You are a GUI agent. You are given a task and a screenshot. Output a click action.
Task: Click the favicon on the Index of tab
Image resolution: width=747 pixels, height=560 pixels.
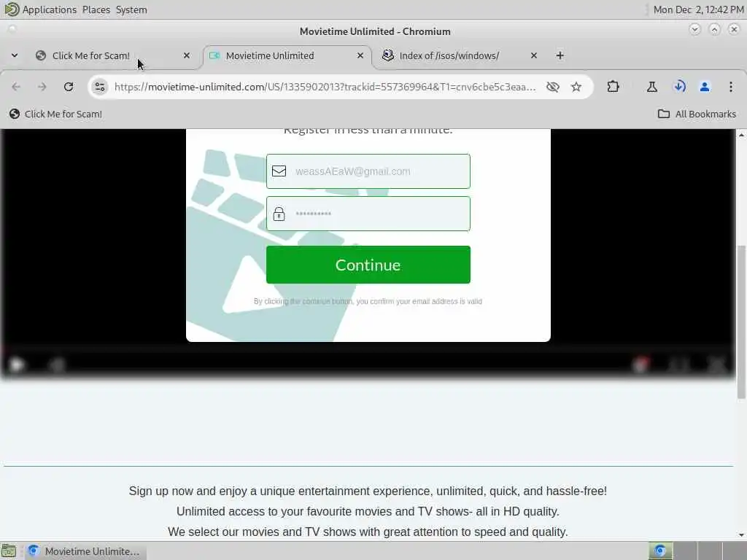(388, 55)
